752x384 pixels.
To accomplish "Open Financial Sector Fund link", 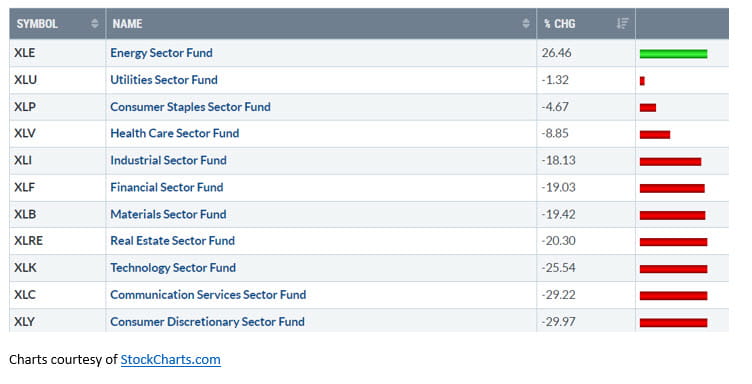I will pos(166,187).
